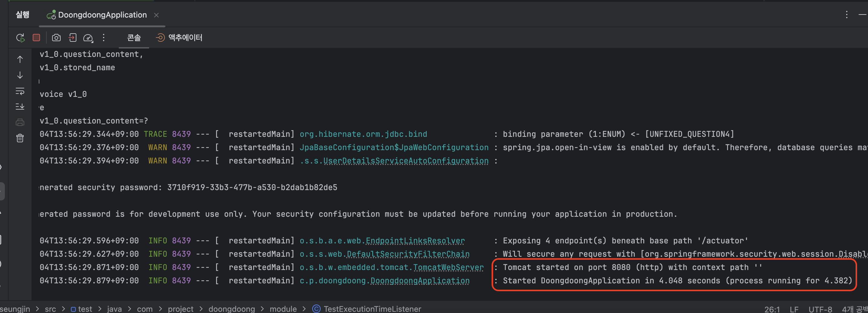The image size is (868, 313).
Task: Click 'Exposing 4 endpoint(s)' log message
Action: tap(626, 241)
